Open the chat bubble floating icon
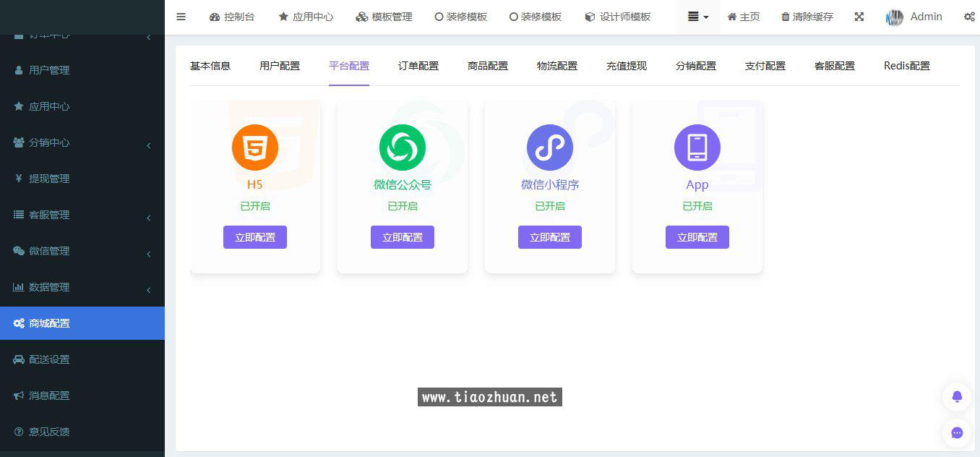This screenshot has width=980, height=457. coord(957,432)
